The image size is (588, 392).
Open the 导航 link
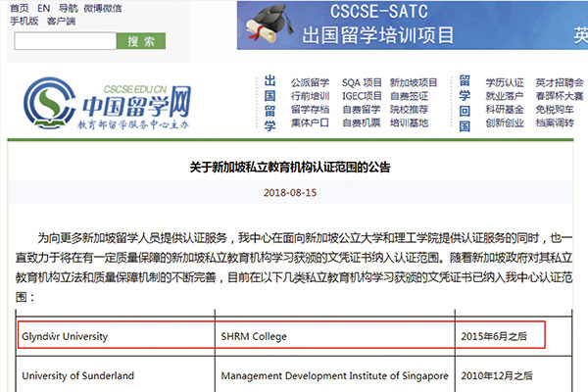(69, 8)
